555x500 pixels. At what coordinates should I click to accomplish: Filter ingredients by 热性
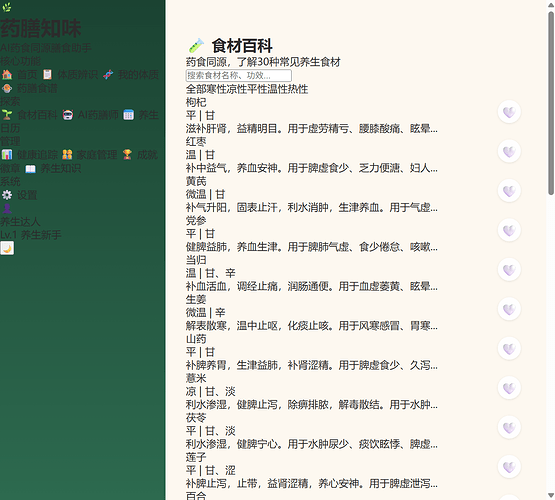click(298, 89)
